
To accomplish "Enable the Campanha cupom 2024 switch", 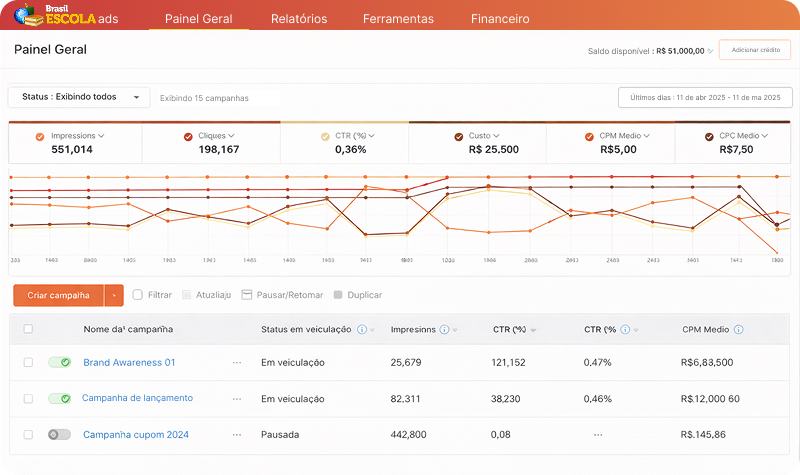I will pyautogui.click(x=59, y=435).
